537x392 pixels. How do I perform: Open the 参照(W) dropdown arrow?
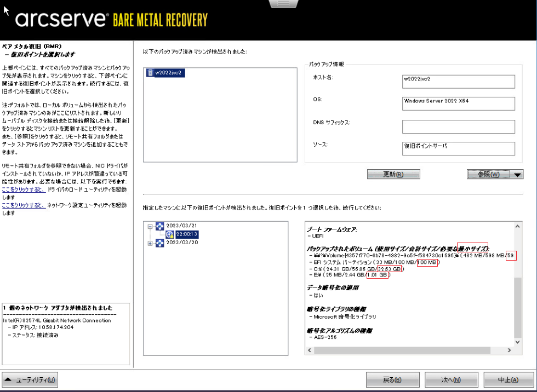coord(517,175)
